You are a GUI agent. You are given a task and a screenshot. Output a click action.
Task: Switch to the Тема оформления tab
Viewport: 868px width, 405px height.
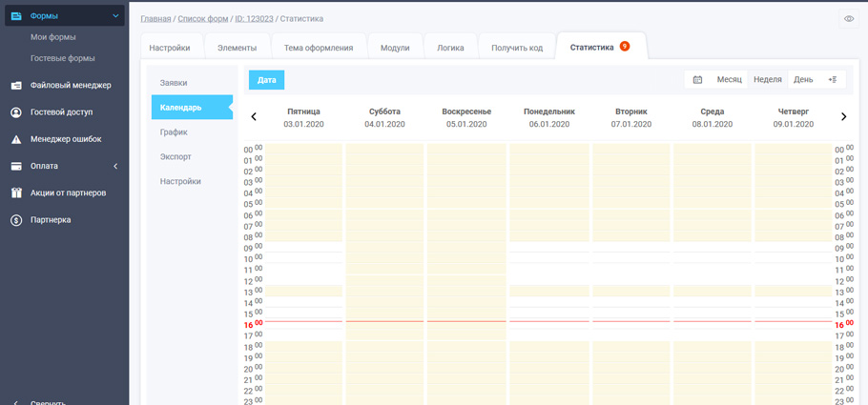coord(319,49)
